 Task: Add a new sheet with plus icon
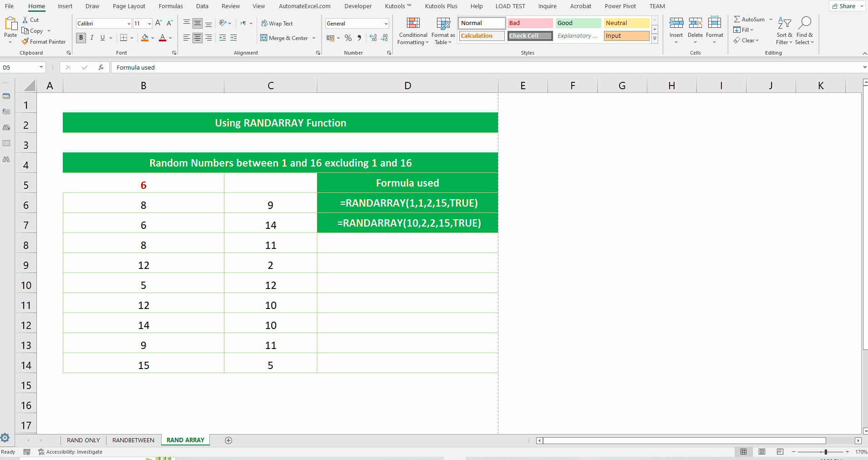coord(228,440)
